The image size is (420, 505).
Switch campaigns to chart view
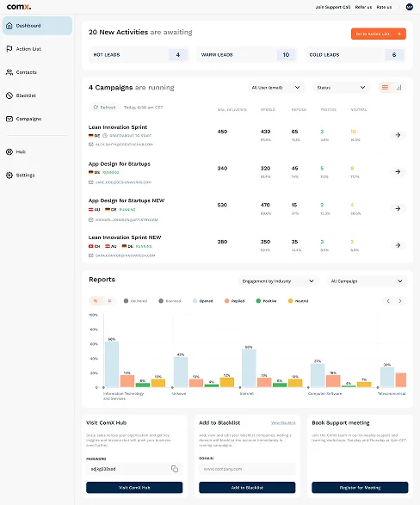point(398,88)
